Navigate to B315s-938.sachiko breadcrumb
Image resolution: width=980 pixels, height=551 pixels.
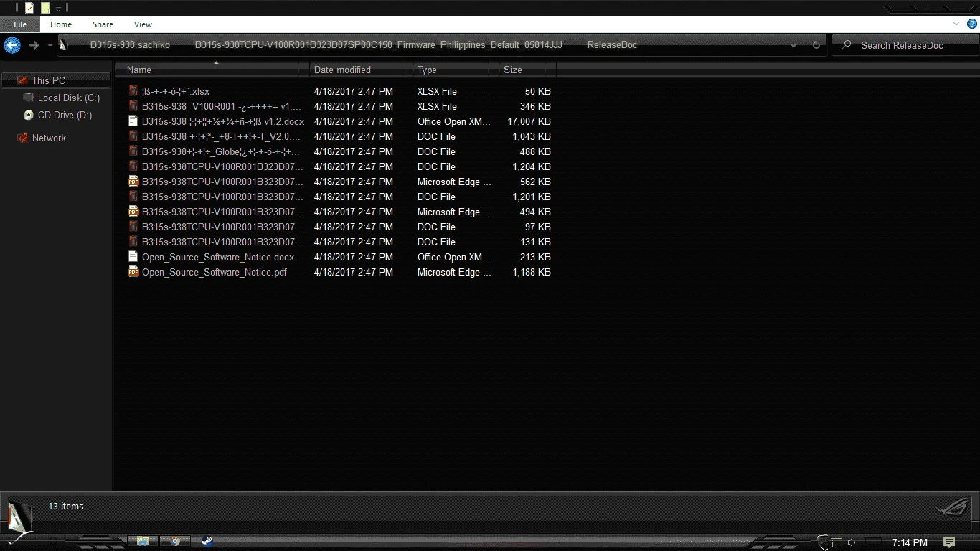tap(130, 45)
